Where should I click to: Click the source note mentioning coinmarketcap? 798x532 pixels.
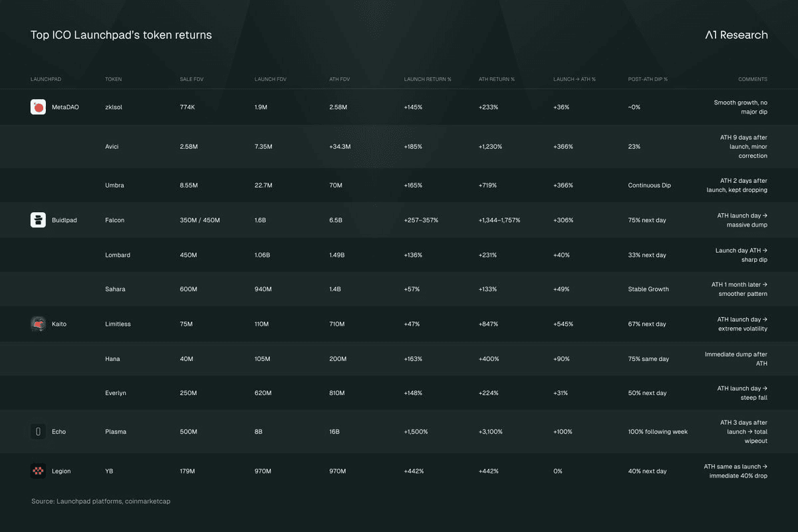click(x=100, y=501)
